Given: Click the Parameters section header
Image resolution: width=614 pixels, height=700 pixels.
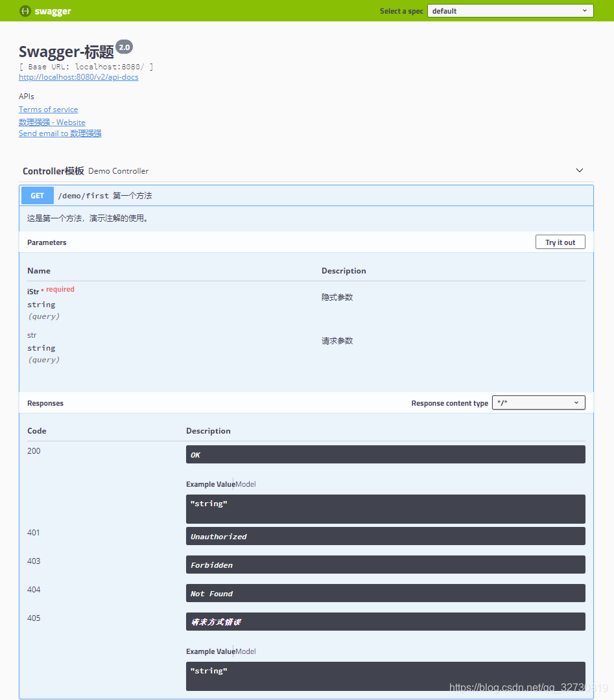Looking at the screenshot, I should pos(47,242).
